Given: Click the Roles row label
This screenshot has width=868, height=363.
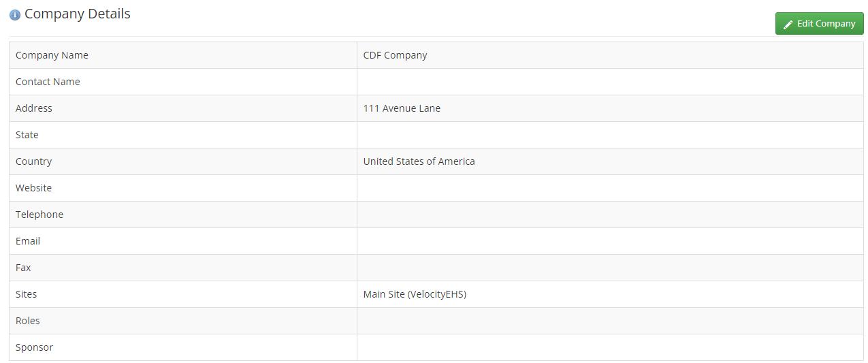Looking at the screenshot, I should pos(28,321).
